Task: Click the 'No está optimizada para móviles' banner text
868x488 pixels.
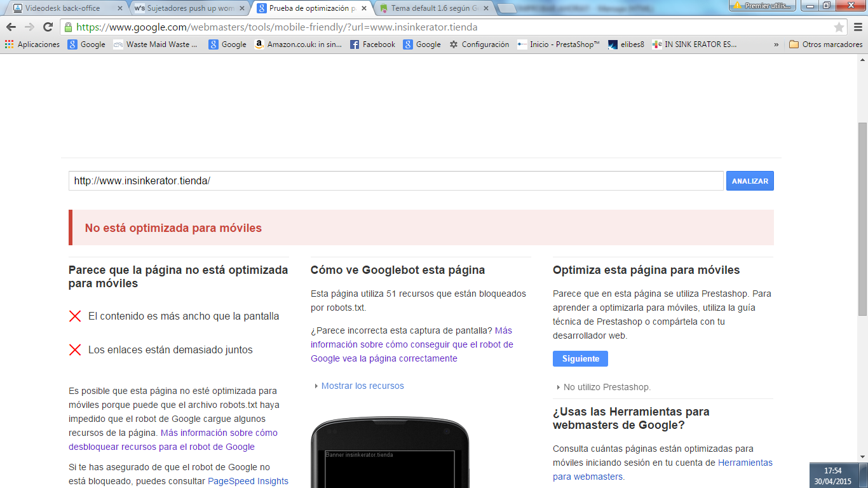Action: pos(173,228)
